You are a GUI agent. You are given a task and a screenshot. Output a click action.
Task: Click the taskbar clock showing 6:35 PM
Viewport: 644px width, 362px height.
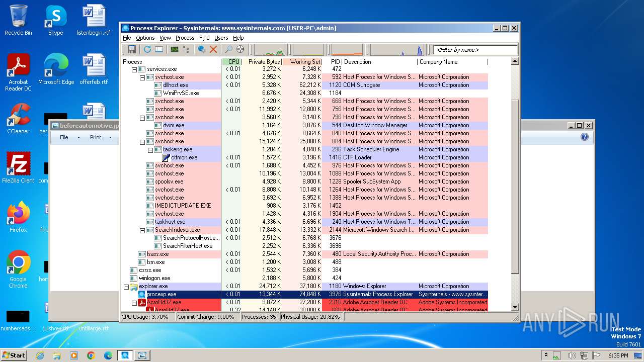click(618, 355)
